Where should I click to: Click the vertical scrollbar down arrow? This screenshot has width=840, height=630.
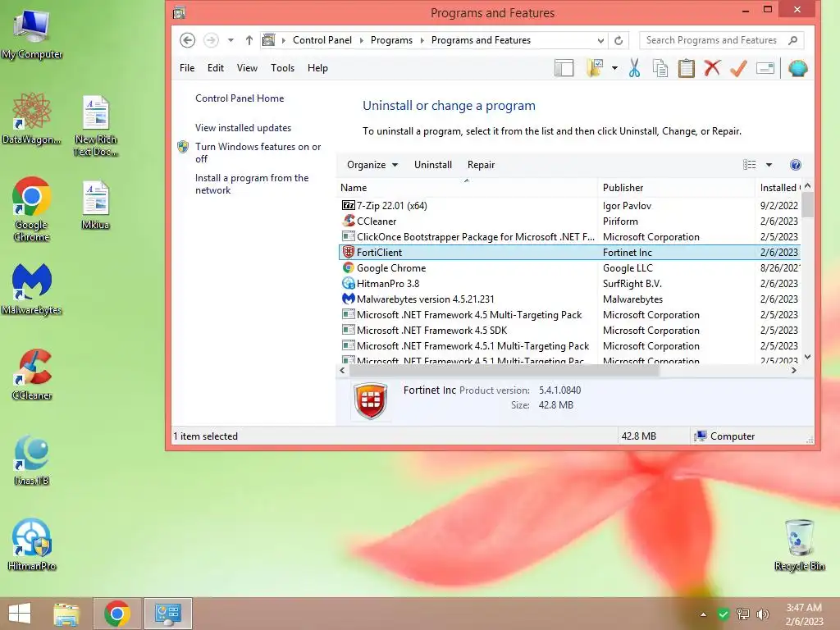coord(807,357)
